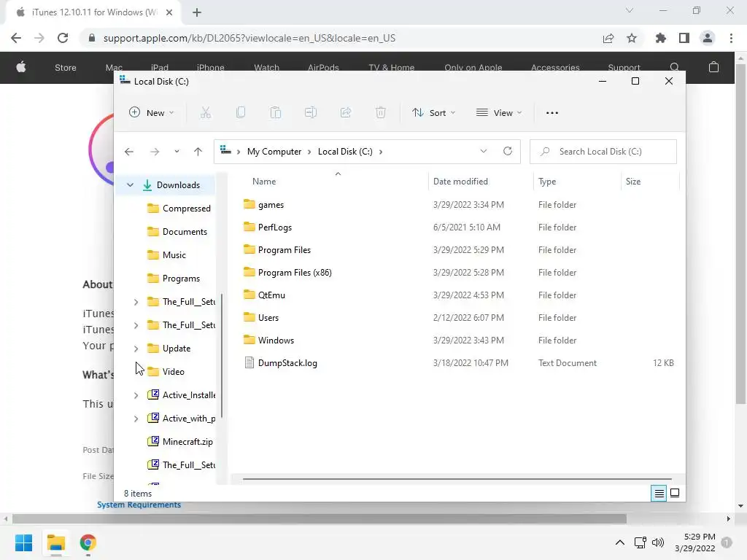The width and height of the screenshot is (747, 560).
Task: Open the volume control in system tray
Action: coord(658,542)
